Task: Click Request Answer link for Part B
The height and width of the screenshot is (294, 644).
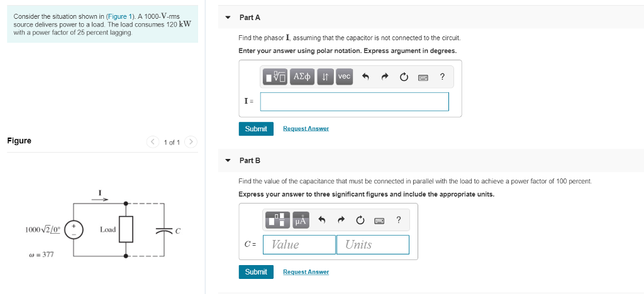Action: (306, 272)
